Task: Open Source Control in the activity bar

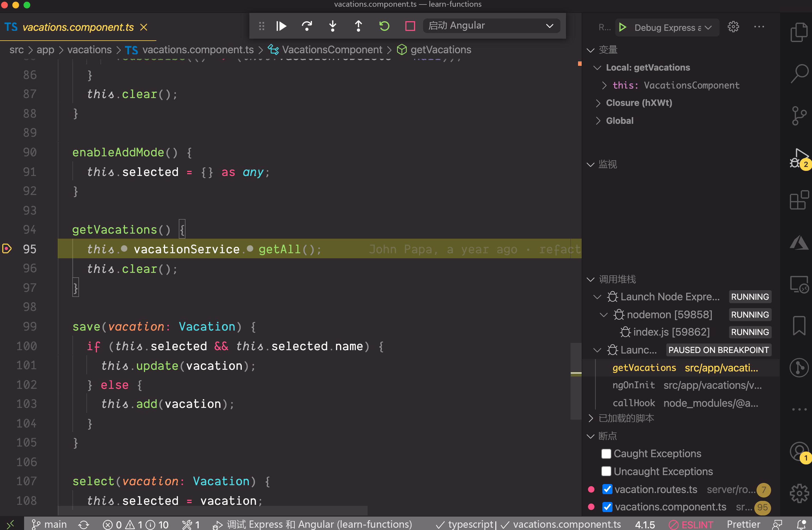Action: click(799, 116)
